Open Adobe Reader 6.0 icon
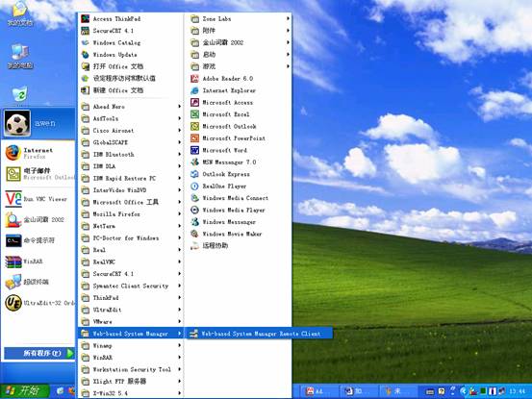532x399 pixels. point(194,79)
